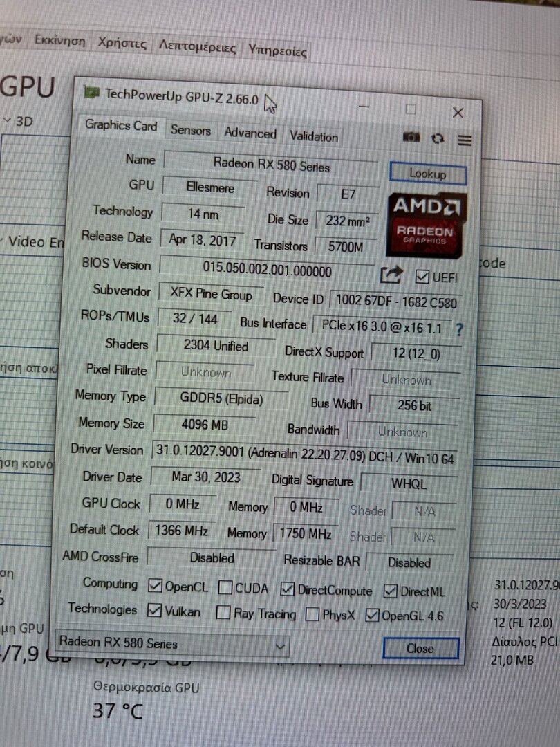The height and width of the screenshot is (747, 560).
Task: Click the Revision field showing E7
Action: [348, 194]
